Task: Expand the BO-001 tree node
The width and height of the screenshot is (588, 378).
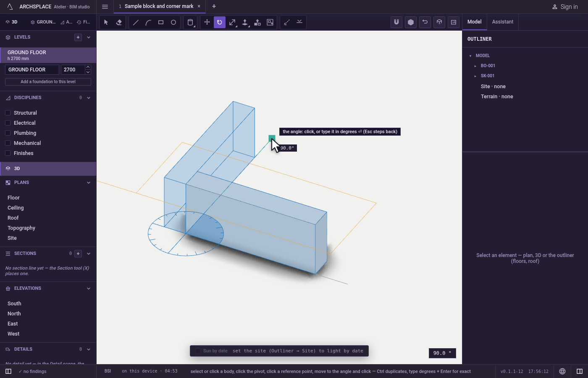Action: 475,66
